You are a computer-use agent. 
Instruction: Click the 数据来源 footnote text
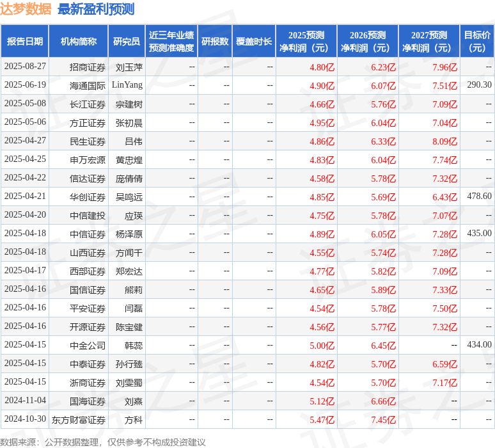pyautogui.click(x=102, y=442)
